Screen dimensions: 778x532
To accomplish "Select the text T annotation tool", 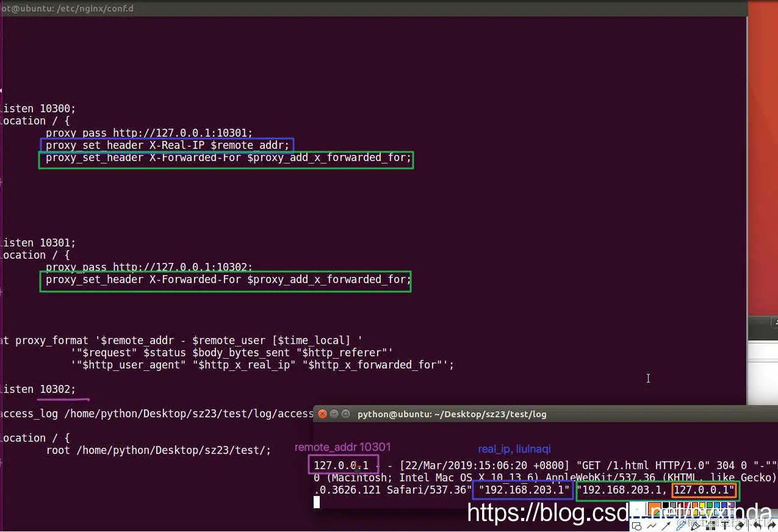I will (725, 526).
